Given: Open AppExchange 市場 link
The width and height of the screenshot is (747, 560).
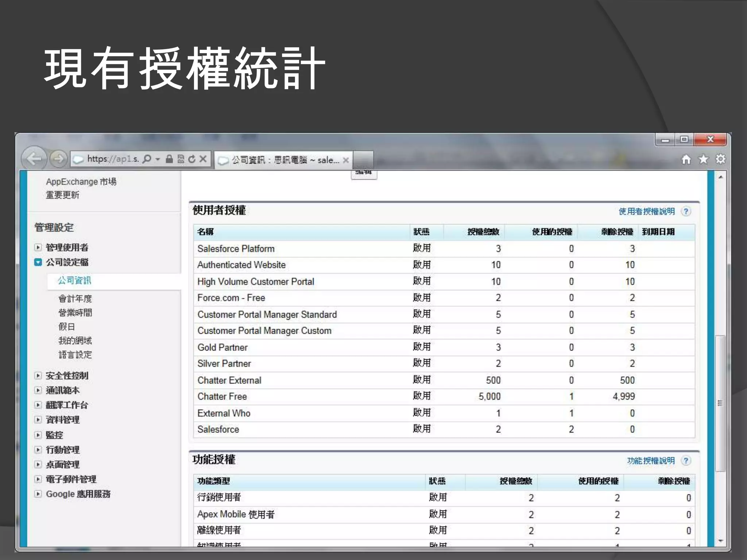Looking at the screenshot, I should coord(81,182).
